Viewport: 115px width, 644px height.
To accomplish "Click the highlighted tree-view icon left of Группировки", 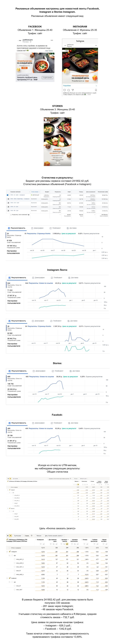I will pyautogui.click(x=11, y=536).
